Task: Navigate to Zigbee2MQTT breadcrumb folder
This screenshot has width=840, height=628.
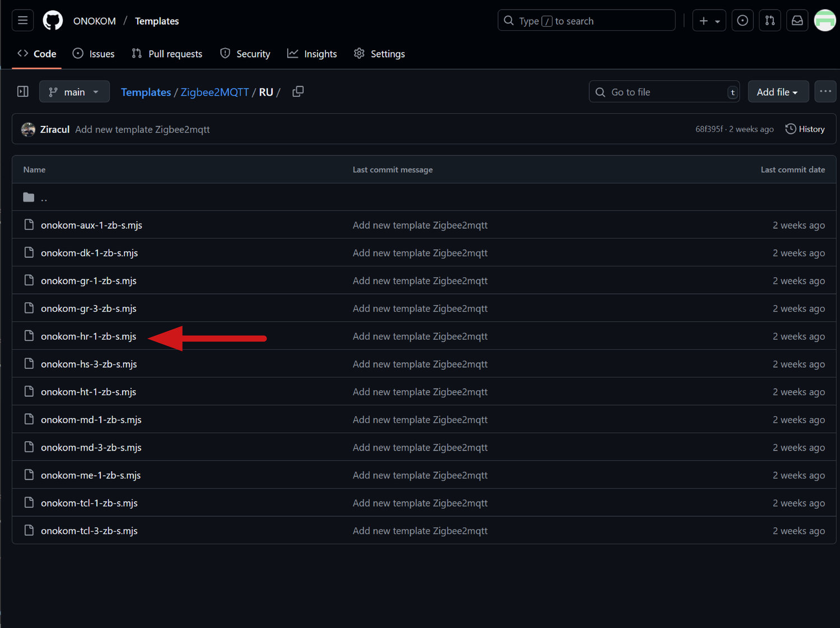Action: pos(214,92)
